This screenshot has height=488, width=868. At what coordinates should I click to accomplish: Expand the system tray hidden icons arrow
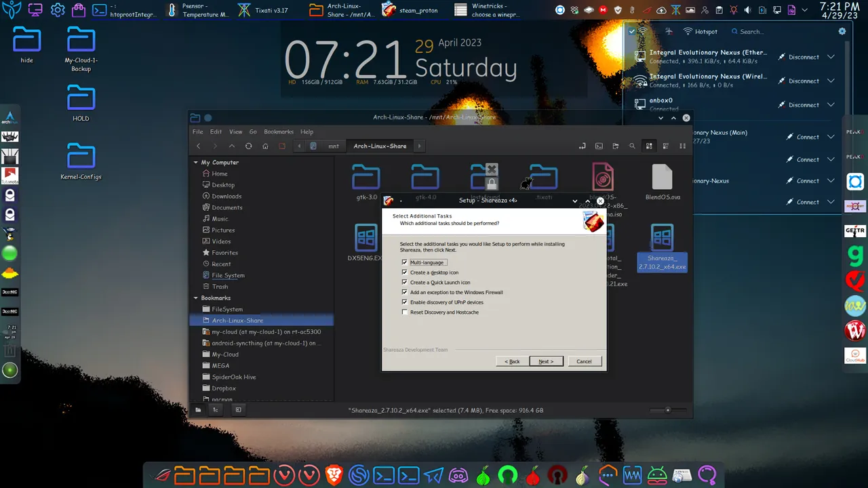click(x=806, y=10)
